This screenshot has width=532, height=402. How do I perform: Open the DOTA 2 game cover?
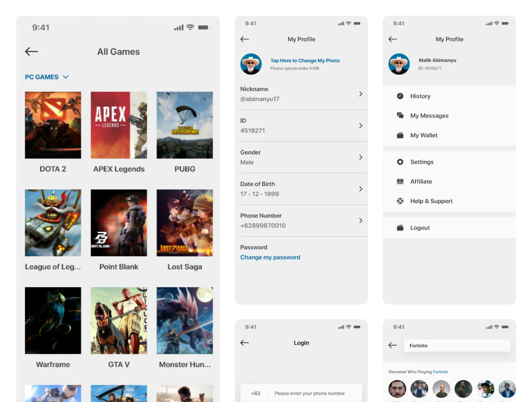53,125
